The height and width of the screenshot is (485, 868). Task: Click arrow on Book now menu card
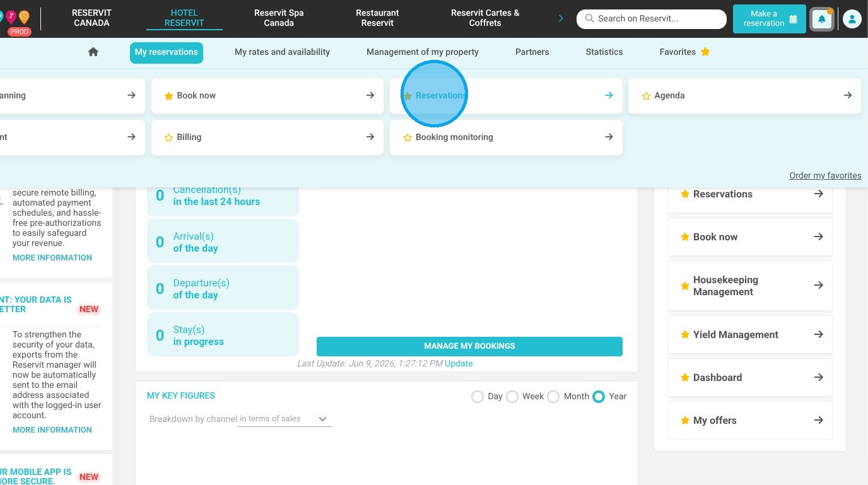(370, 95)
